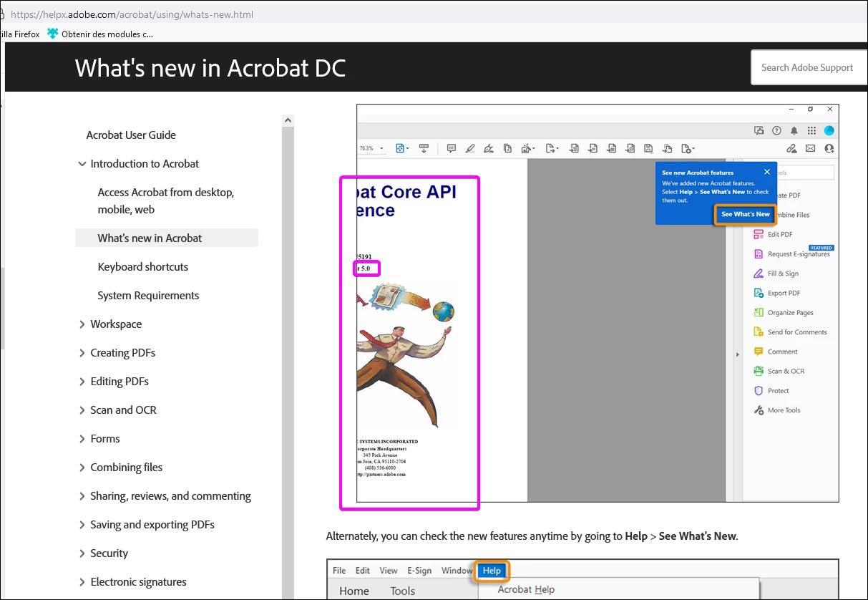Select What's new in Acrobat sidebar item
This screenshot has height=600, width=868.
166,238
